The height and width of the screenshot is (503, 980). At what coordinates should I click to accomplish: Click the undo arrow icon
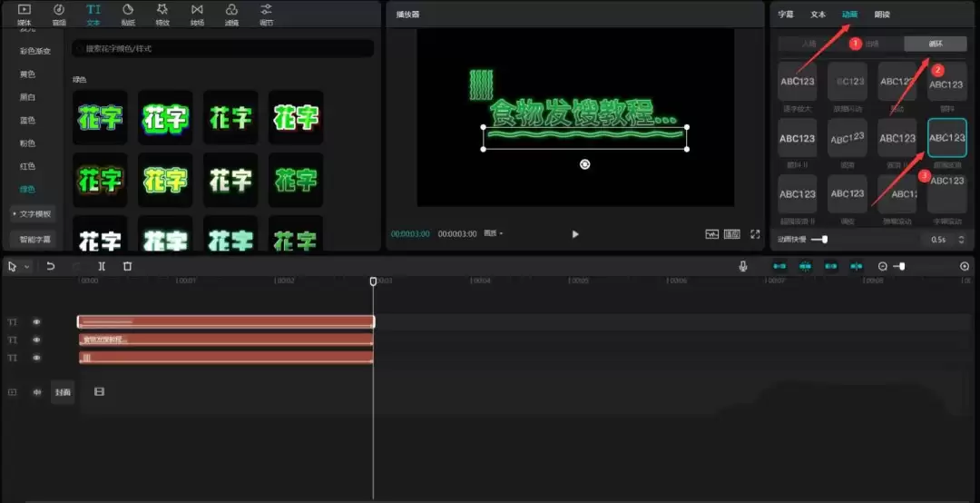click(x=51, y=266)
